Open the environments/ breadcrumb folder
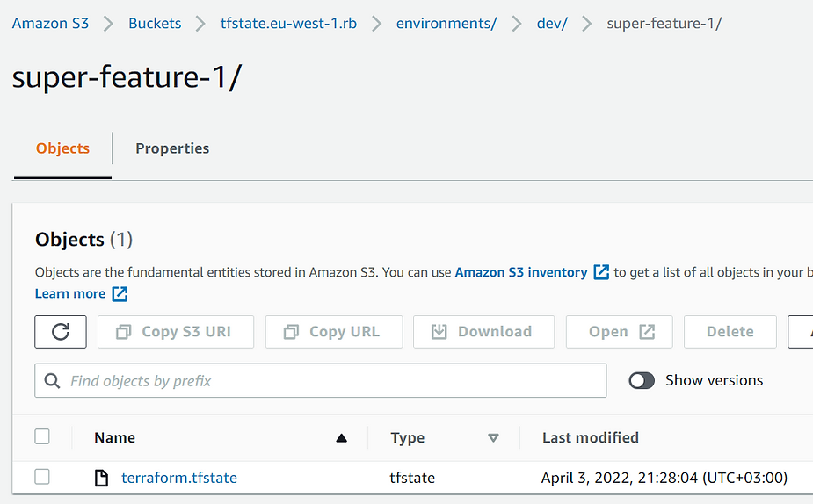Screen dimensions: 813x504 (x=446, y=24)
